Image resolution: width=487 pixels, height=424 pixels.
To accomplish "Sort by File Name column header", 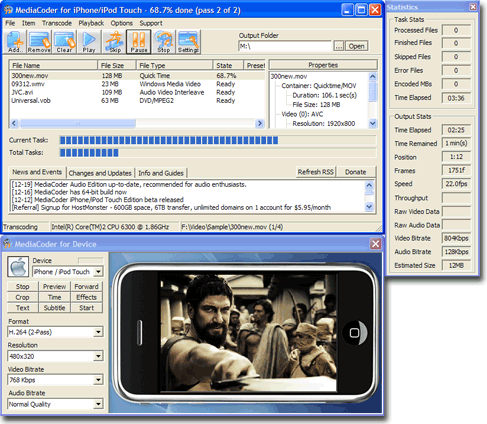I will [x=53, y=65].
